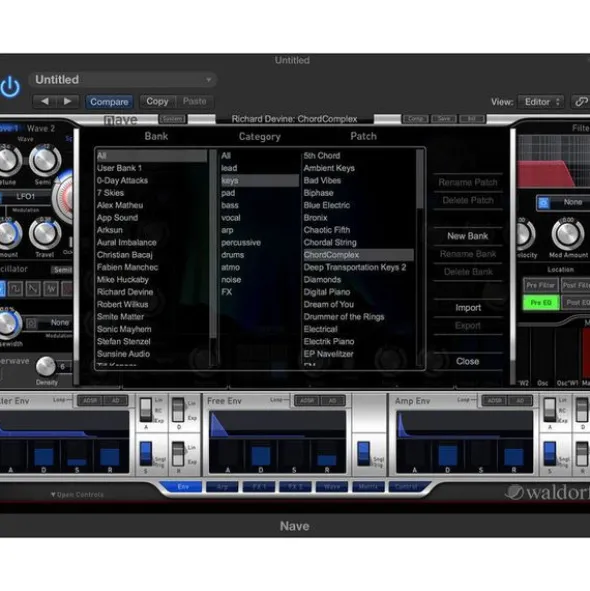590x591 pixels.
Task: Go to previous preset with left arrow
Action: tap(45, 101)
